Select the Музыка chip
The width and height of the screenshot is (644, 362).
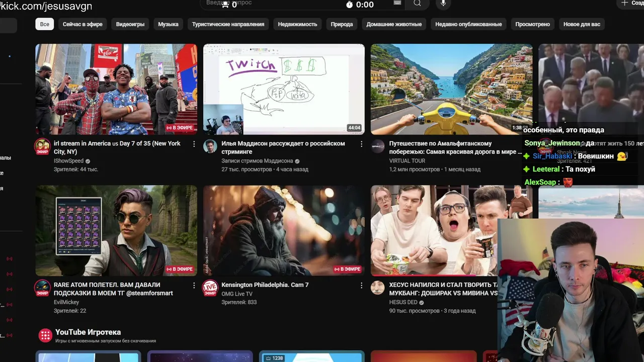click(x=168, y=24)
